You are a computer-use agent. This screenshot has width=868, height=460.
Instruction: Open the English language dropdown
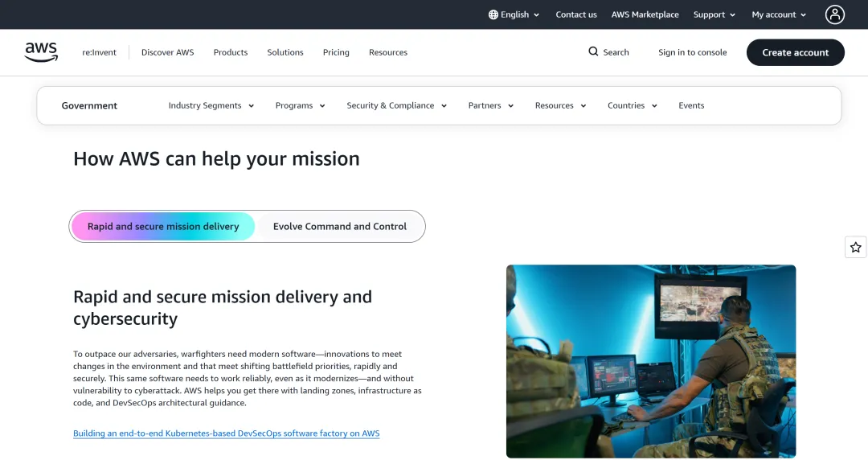click(514, 14)
